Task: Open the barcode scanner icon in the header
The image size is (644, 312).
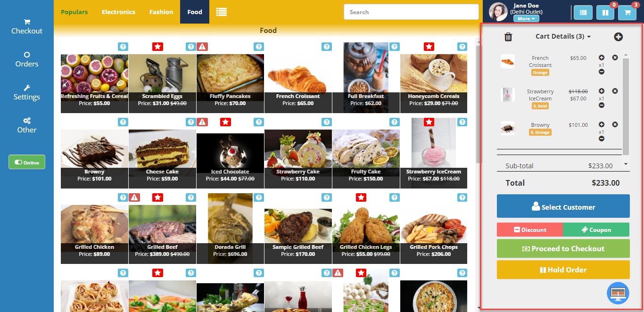Action: pos(583,12)
